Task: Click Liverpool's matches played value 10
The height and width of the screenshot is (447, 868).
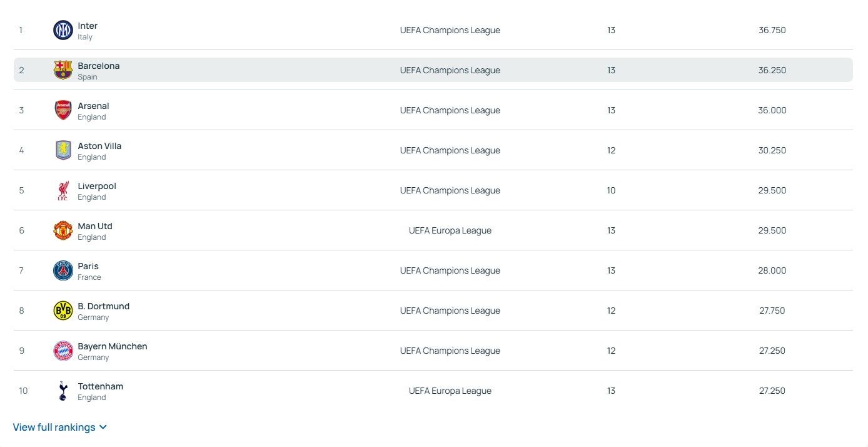Action: [611, 190]
